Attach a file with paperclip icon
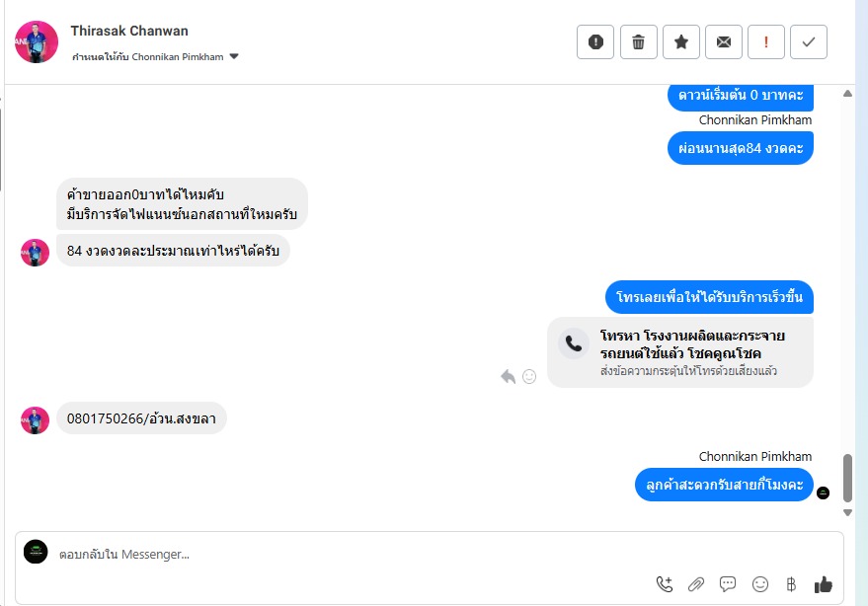The image size is (868, 606). pyautogui.click(x=696, y=584)
